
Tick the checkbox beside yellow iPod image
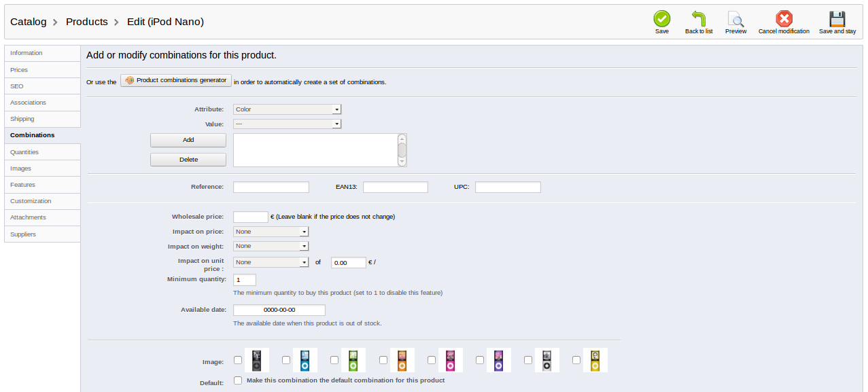pyautogui.click(x=576, y=360)
